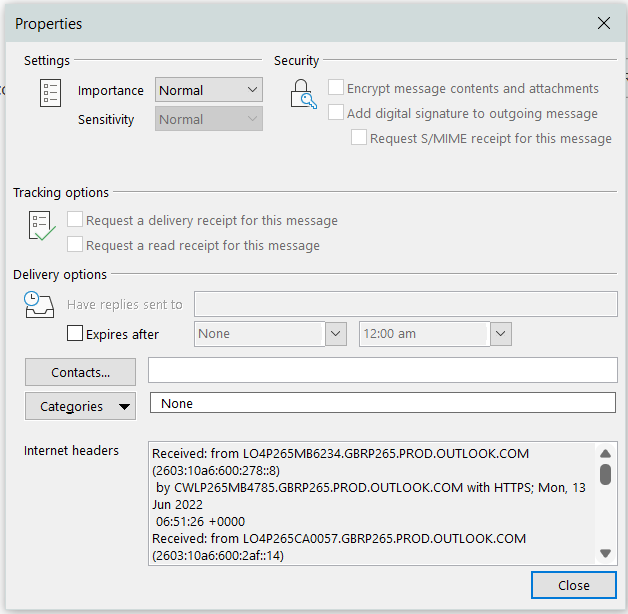Check the Expires after box
628x614 pixels.
coord(75,334)
